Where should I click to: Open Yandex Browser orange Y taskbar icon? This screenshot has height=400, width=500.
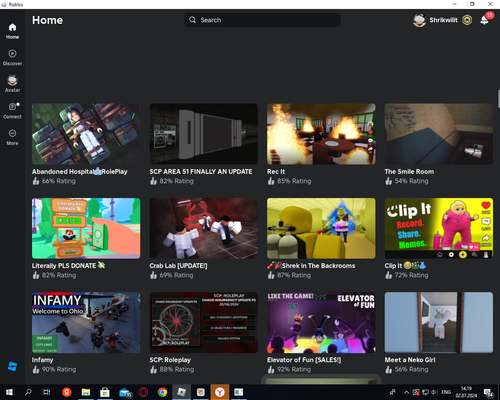[x=220, y=392]
